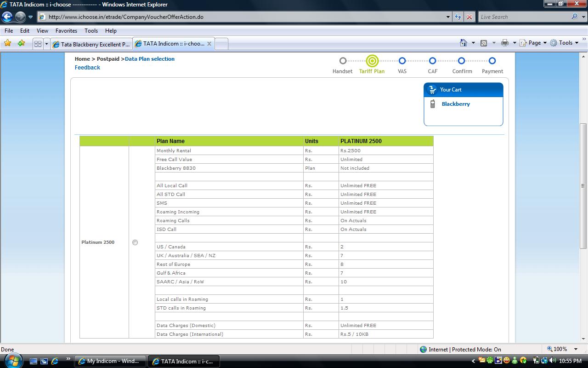The height and width of the screenshot is (368, 588).
Task: Click the Back navigation arrow button
Action: (7, 17)
